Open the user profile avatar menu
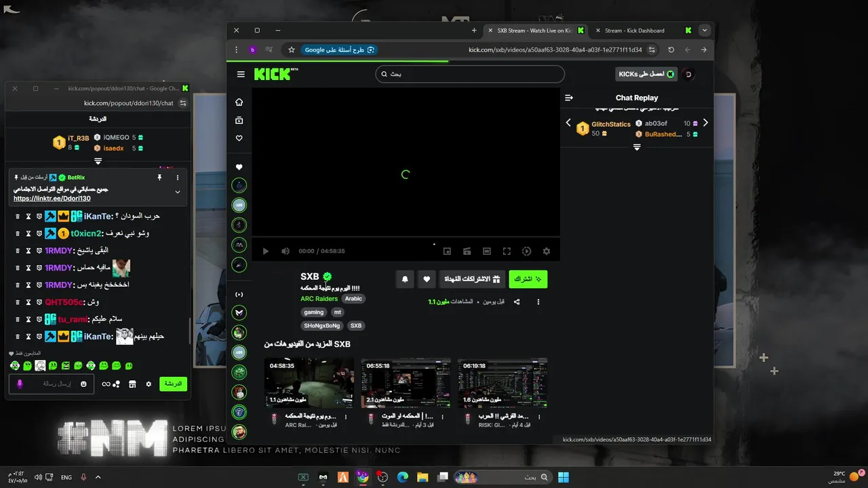The width and height of the screenshot is (868, 488). (x=688, y=74)
